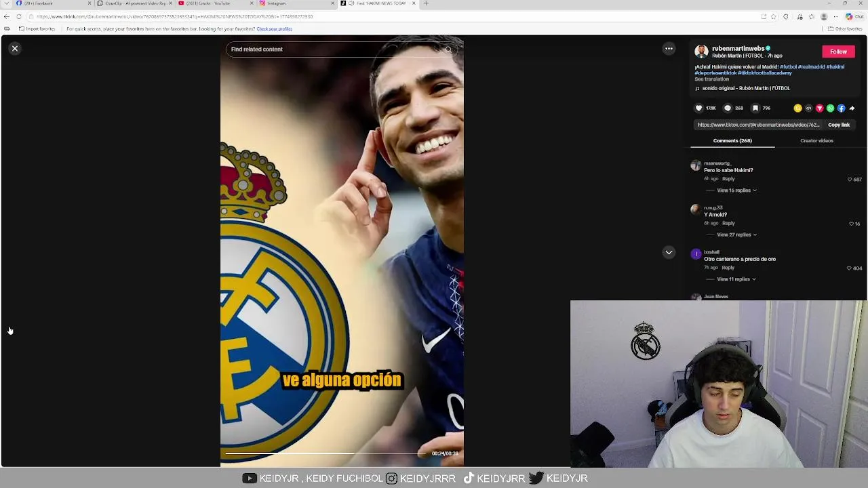The width and height of the screenshot is (868, 488).
Task: Open the three-dot more options menu
Action: point(669,49)
